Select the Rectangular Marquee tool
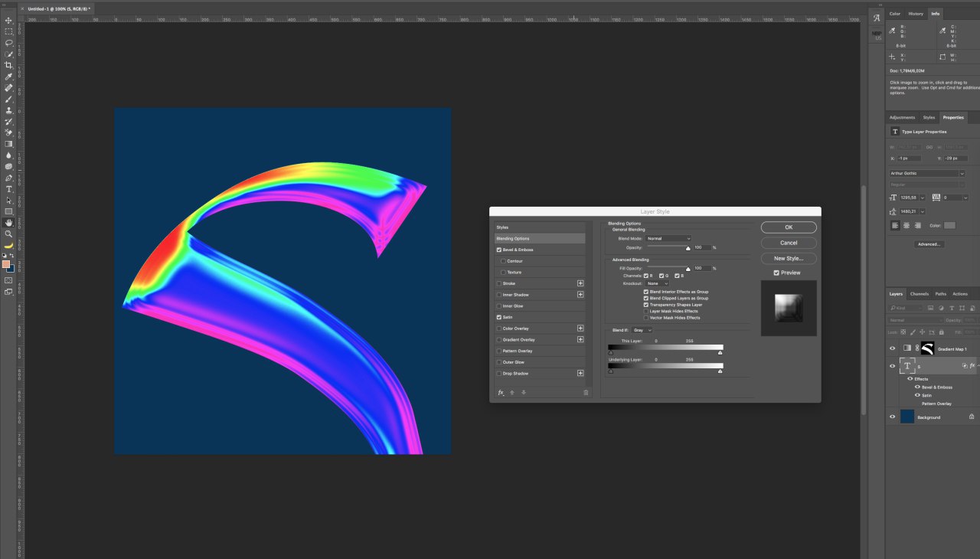This screenshot has width=980, height=559. 9,31
